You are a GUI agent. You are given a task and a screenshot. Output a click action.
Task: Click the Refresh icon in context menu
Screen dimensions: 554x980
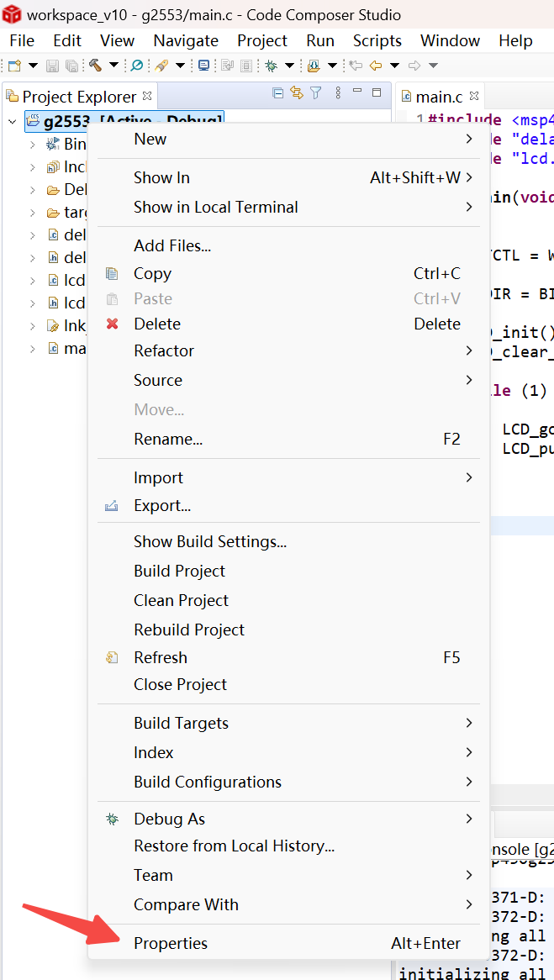coord(112,657)
